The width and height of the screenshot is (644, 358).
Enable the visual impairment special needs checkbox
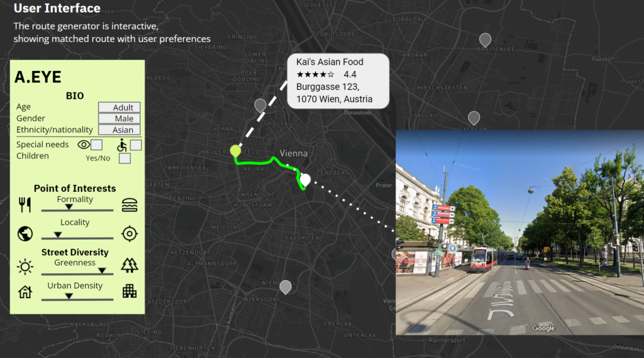pos(96,145)
